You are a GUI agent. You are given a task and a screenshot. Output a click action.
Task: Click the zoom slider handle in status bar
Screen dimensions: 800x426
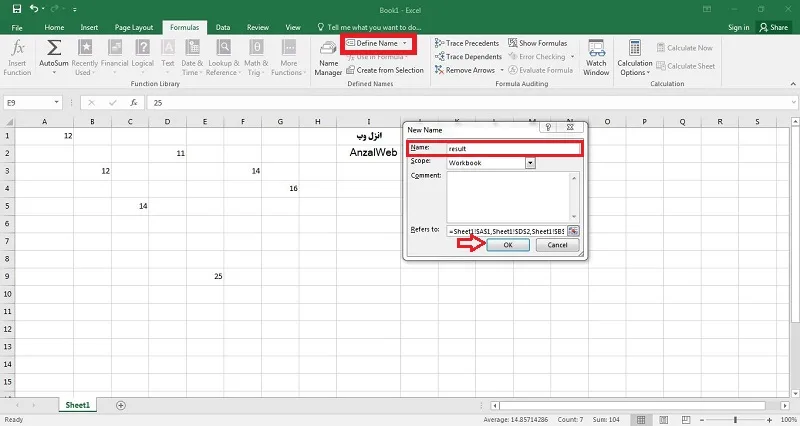735,419
